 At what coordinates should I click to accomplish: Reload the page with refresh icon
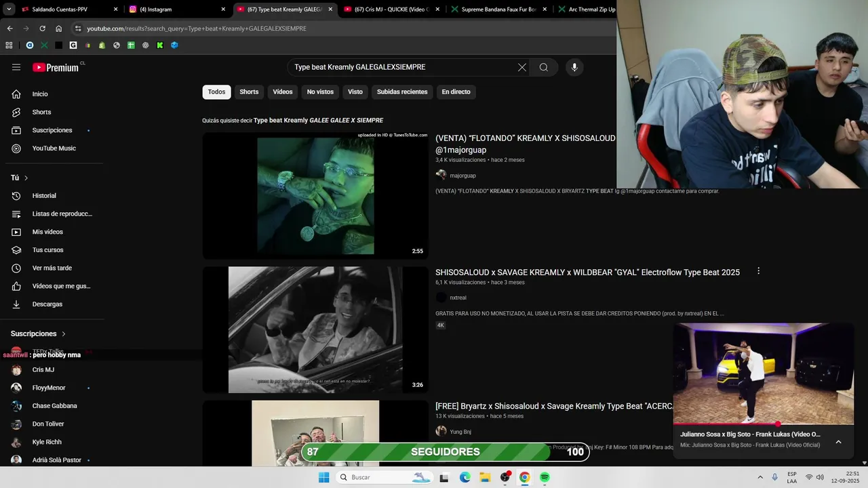click(42, 28)
